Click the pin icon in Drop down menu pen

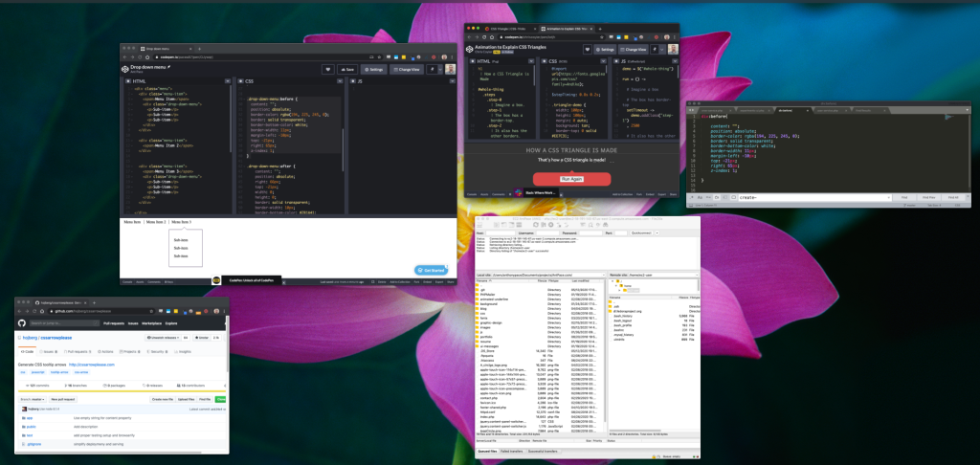(x=433, y=69)
